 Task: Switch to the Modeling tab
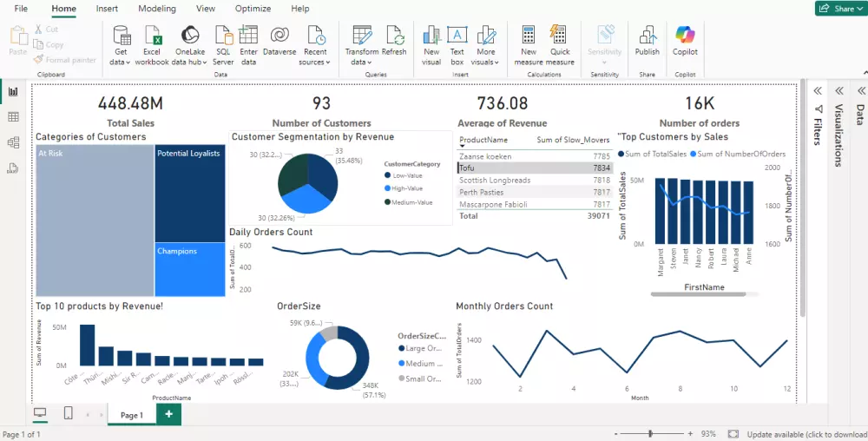(157, 9)
